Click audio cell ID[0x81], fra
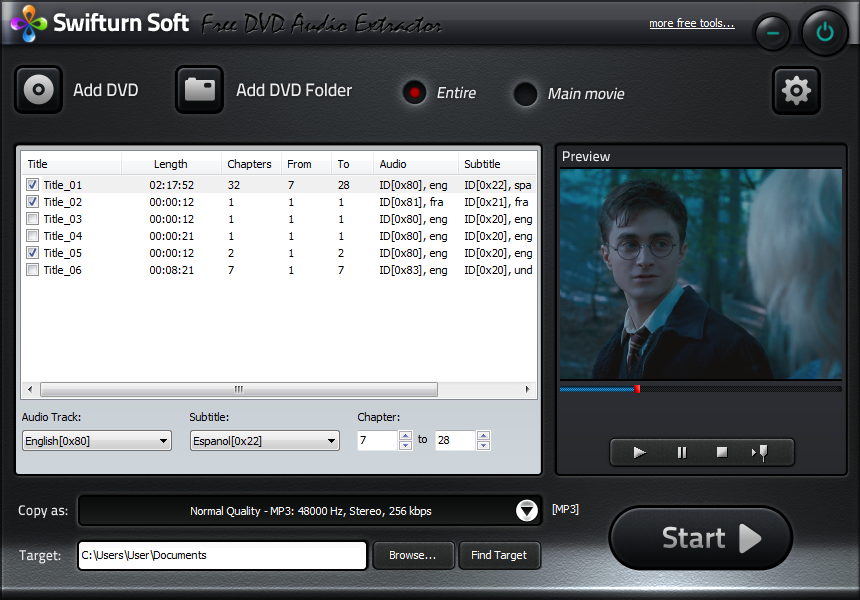860x600 pixels. click(411, 202)
